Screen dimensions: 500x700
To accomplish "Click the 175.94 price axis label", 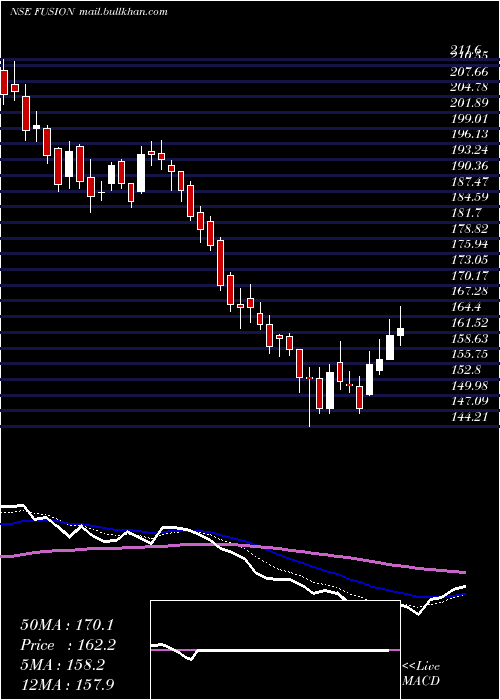I will (469, 244).
